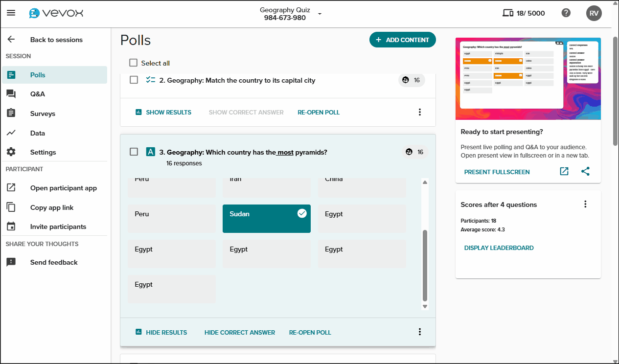
Task: Click the poll responses scrollbar thumb
Action: point(425,265)
